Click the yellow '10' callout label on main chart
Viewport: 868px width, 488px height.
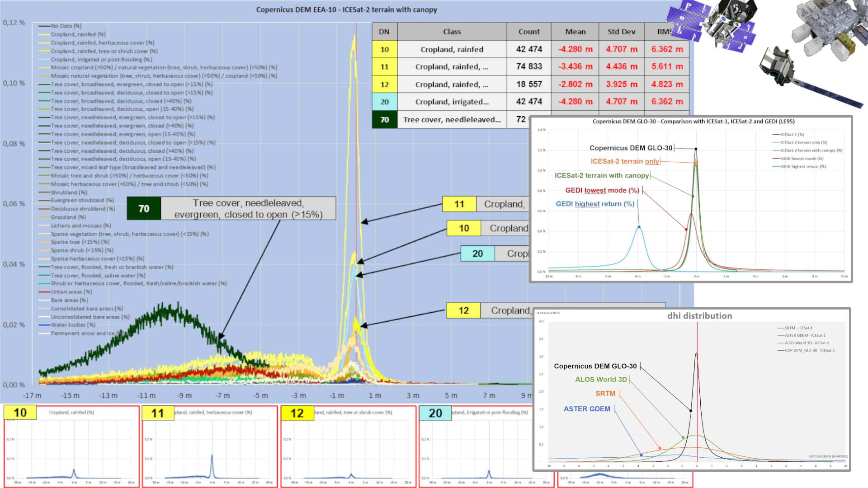tap(464, 228)
